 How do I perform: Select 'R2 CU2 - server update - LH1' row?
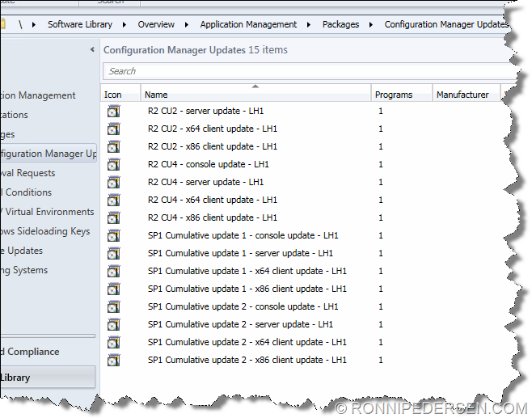(x=205, y=111)
